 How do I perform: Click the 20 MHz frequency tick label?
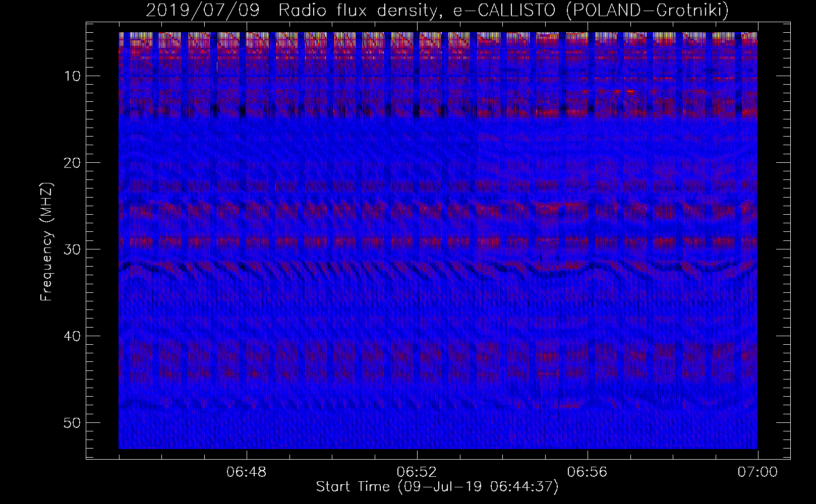[x=72, y=162]
